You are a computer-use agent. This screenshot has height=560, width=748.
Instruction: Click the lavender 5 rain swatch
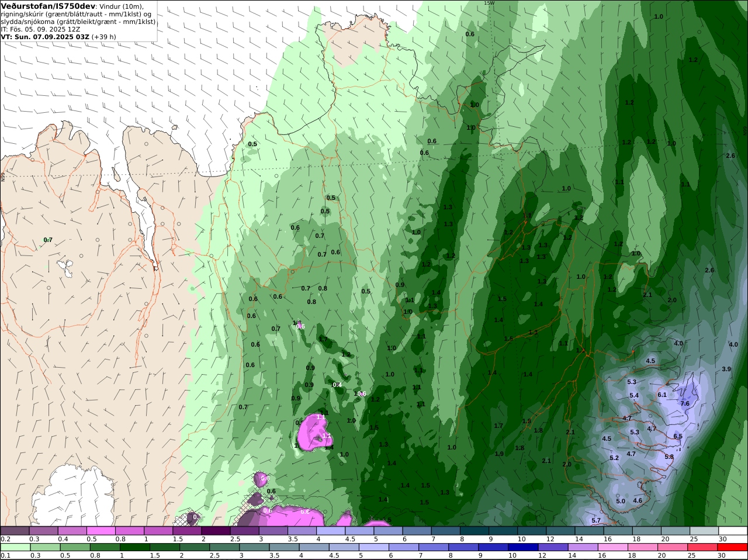tap(374, 547)
